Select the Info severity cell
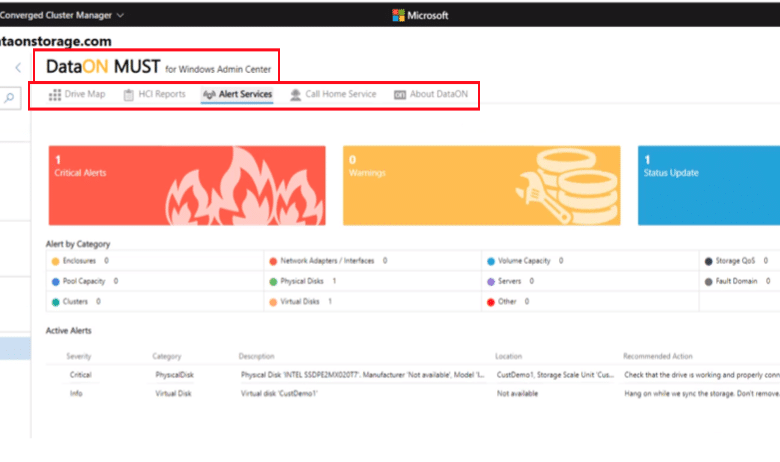Image resolution: width=780 pixels, height=462 pixels. 76,393
